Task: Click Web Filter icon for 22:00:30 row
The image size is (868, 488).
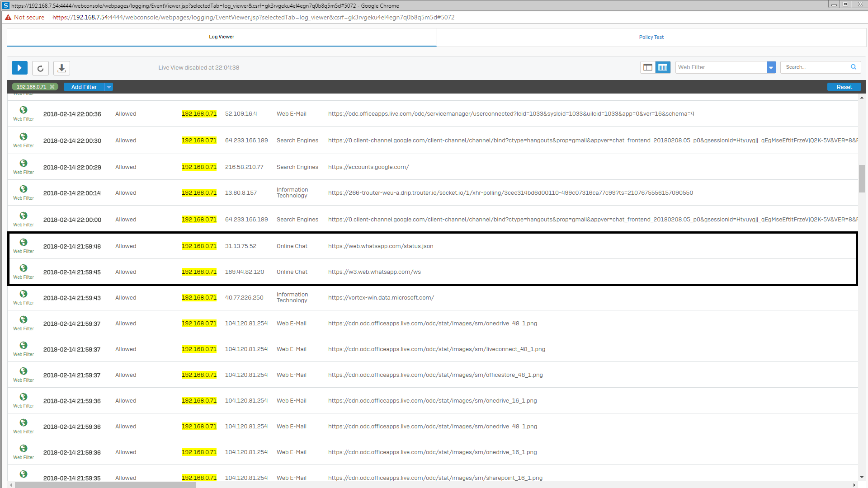Action: (x=24, y=136)
